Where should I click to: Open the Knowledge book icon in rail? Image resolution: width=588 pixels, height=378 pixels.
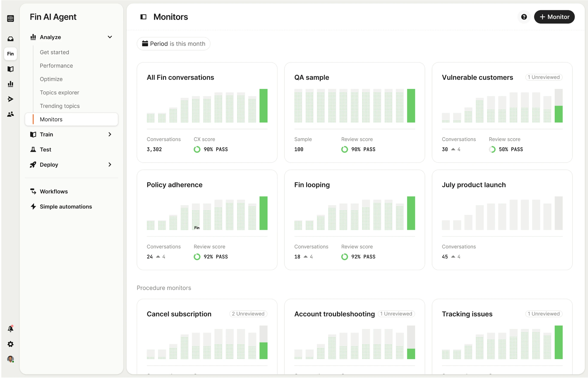[x=10, y=69]
